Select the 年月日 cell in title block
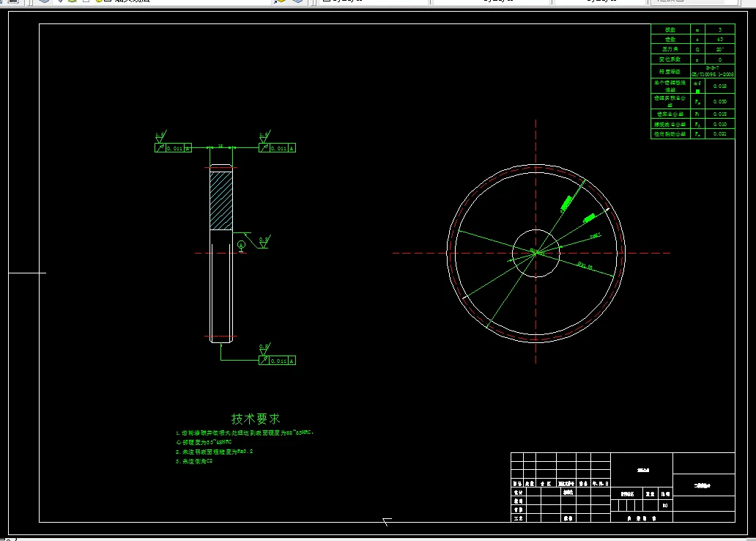Image resolution: width=756 pixels, height=541 pixels. point(601,484)
